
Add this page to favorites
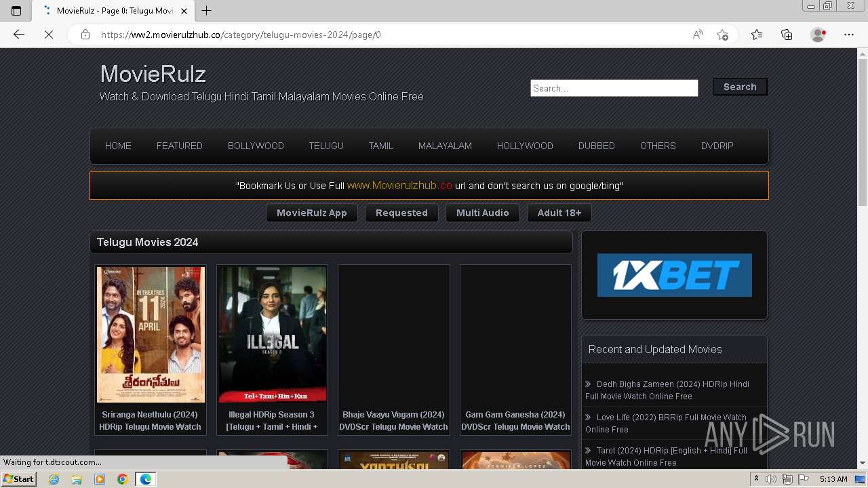click(x=723, y=35)
